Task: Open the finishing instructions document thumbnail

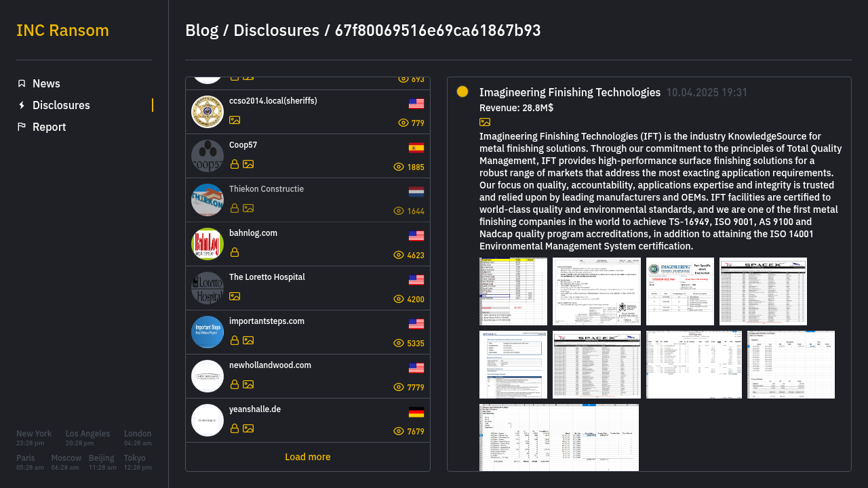Action: (597, 291)
